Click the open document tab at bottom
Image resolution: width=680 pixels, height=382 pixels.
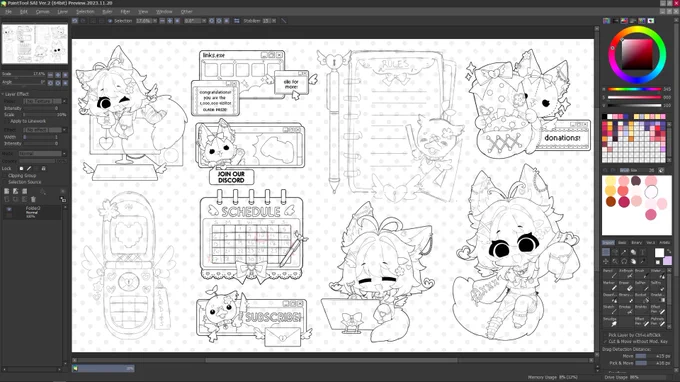pyautogui.click(x=103, y=369)
